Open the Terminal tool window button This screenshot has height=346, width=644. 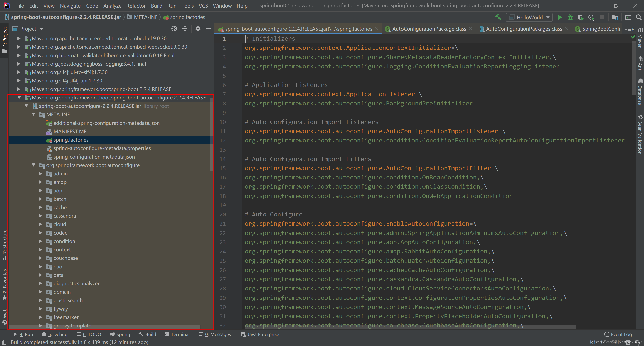(x=177, y=334)
